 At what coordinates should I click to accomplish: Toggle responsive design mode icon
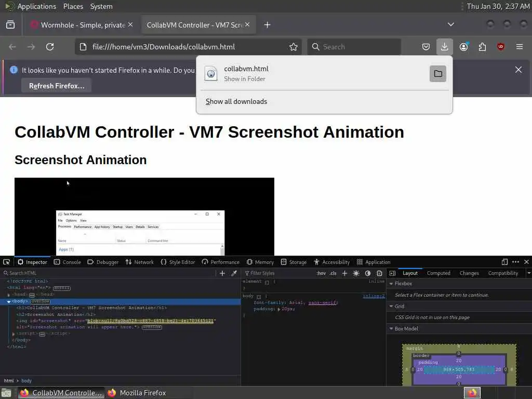pyautogui.click(x=504, y=262)
